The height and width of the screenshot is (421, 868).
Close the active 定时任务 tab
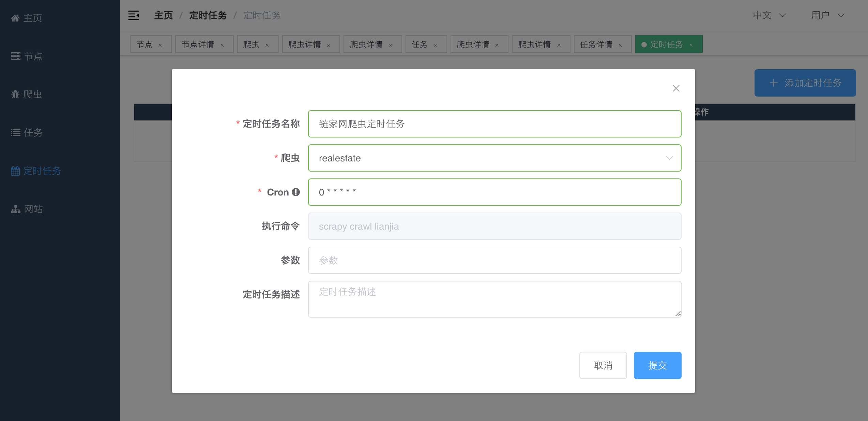(x=691, y=45)
